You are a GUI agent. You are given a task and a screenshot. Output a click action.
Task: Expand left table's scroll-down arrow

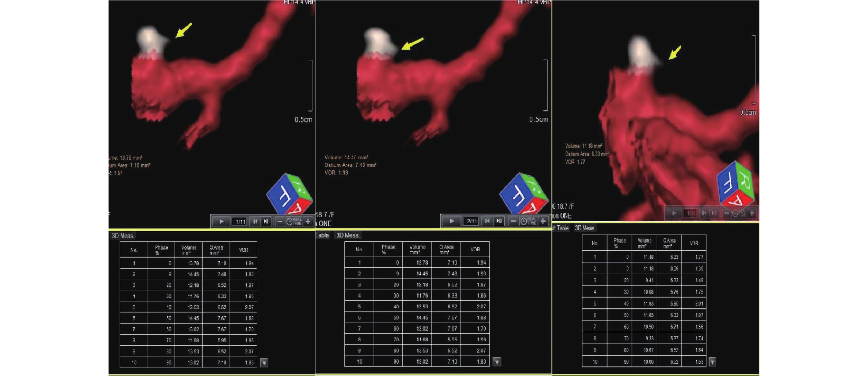point(264,363)
